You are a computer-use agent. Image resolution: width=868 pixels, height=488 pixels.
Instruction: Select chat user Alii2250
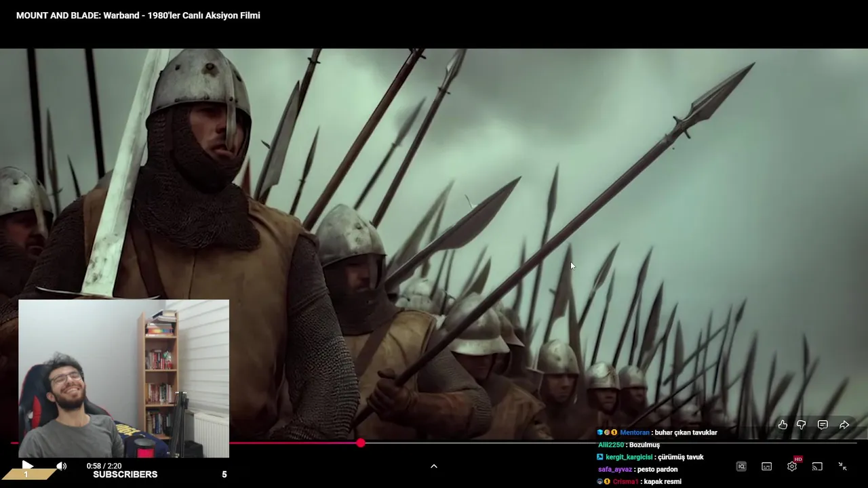point(611,445)
